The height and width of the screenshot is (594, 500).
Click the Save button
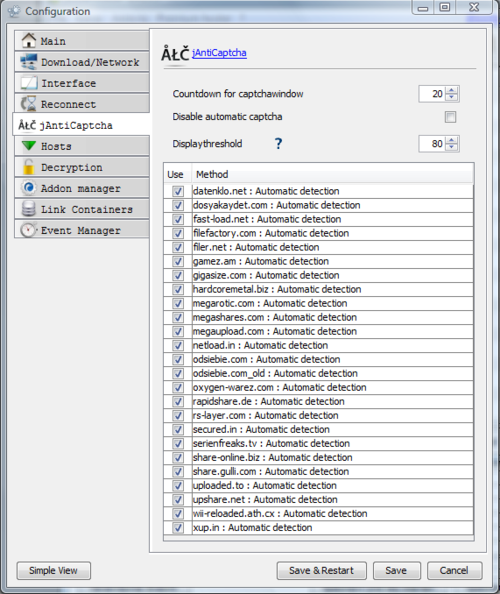(x=397, y=571)
